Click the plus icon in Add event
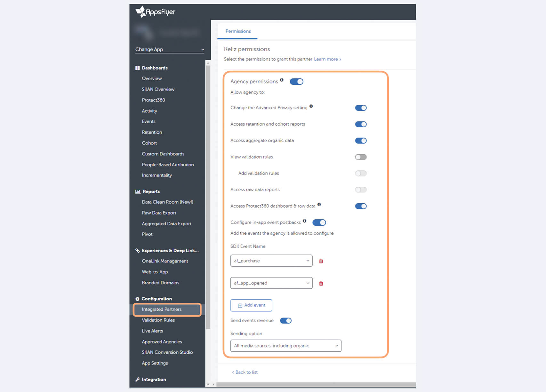This screenshot has width=546, height=392. pos(240,306)
